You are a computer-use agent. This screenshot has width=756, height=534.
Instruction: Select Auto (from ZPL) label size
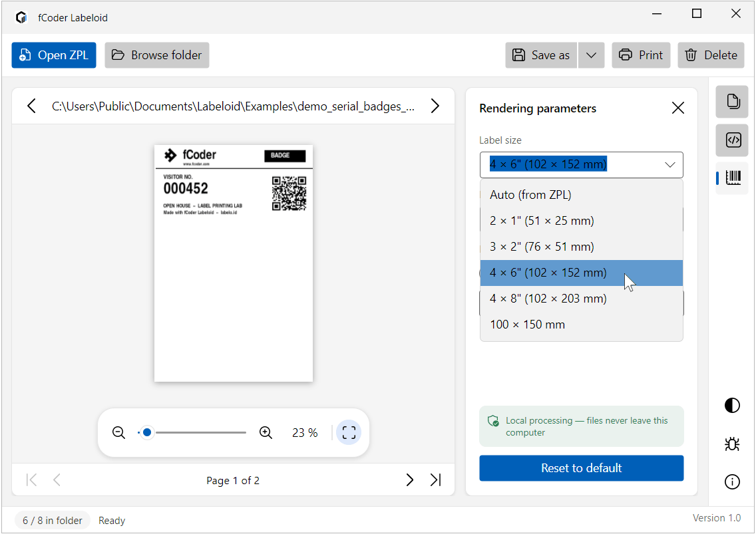(x=582, y=195)
